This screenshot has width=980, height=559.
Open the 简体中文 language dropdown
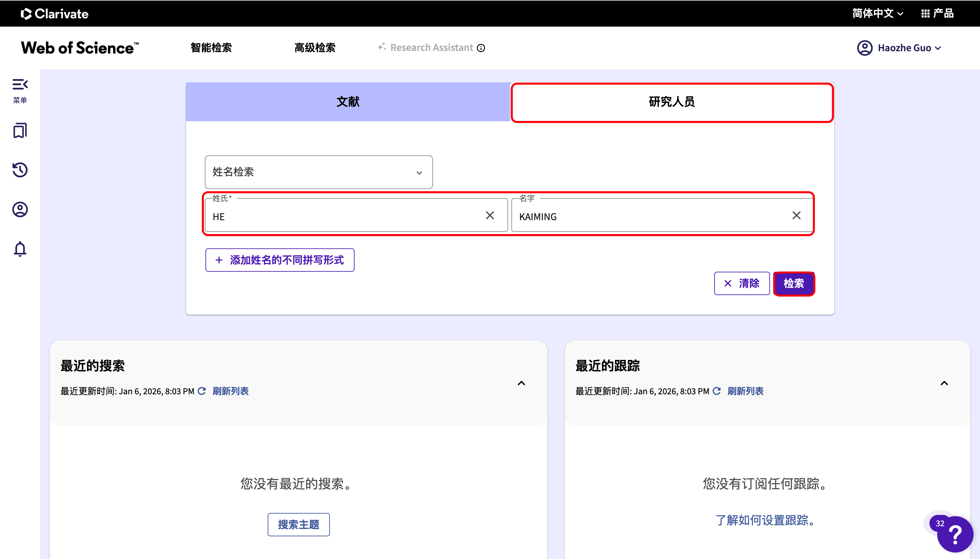(x=877, y=13)
